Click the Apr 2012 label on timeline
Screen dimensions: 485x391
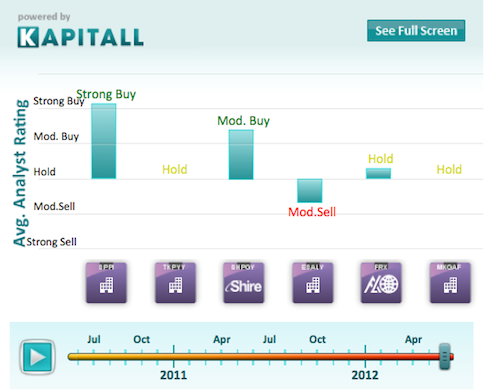[413, 340]
